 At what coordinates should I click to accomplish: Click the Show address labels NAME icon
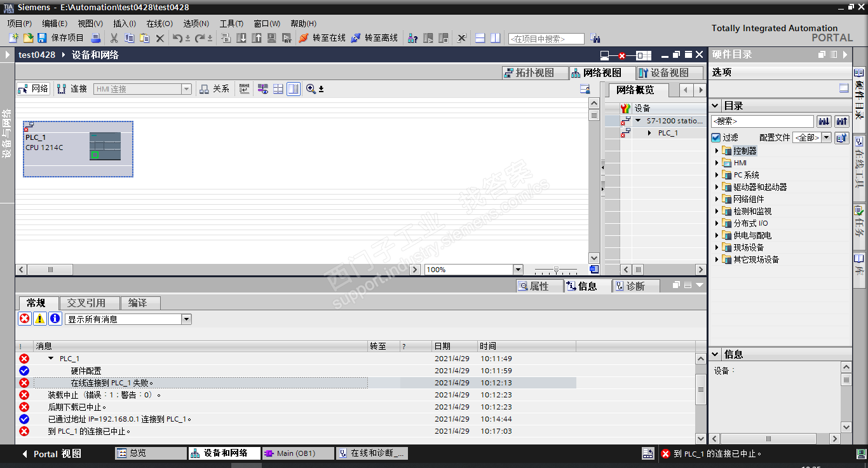click(x=245, y=89)
